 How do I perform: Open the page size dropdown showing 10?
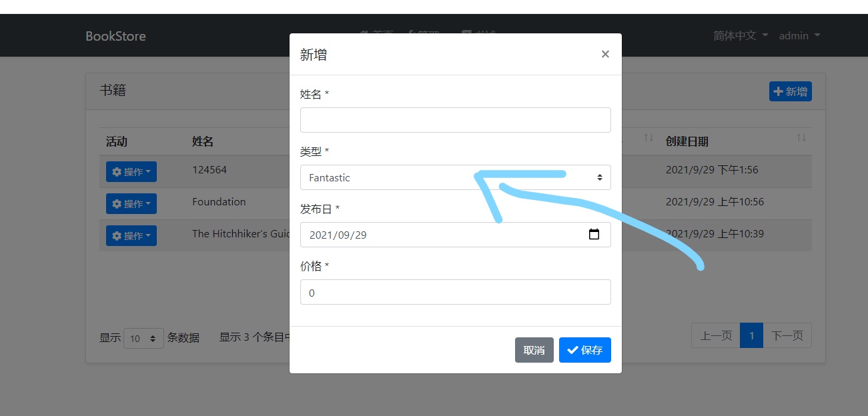click(143, 338)
